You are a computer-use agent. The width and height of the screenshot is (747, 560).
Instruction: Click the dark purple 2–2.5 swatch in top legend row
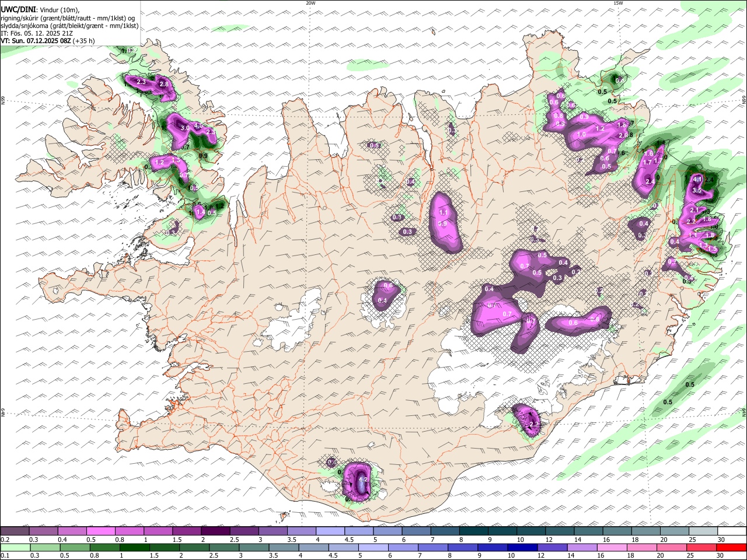click(x=215, y=531)
